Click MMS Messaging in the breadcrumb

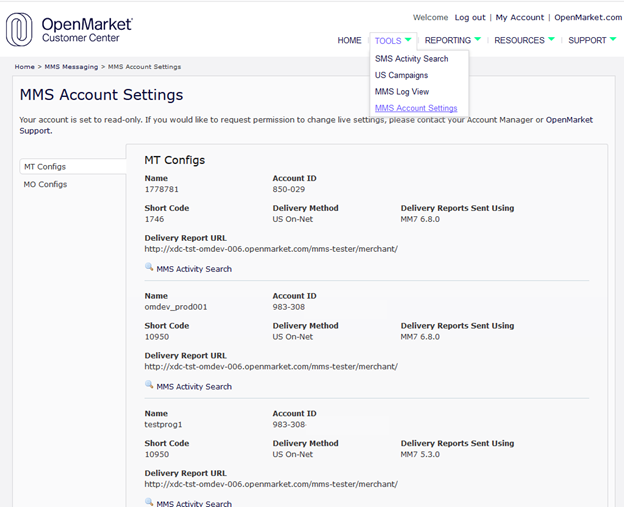[71, 67]
